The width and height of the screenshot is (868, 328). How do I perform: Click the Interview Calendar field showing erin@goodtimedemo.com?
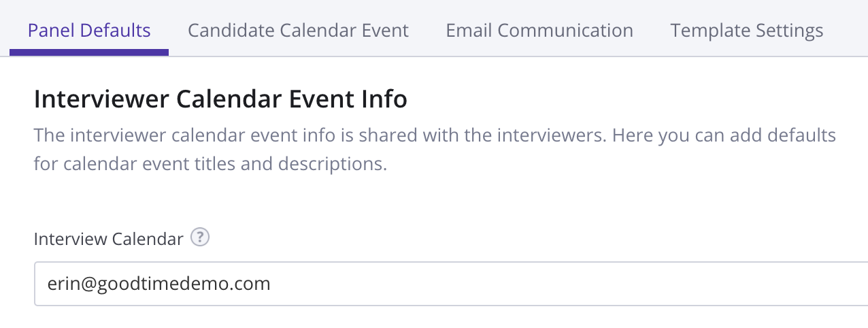[x=451, y=284]
